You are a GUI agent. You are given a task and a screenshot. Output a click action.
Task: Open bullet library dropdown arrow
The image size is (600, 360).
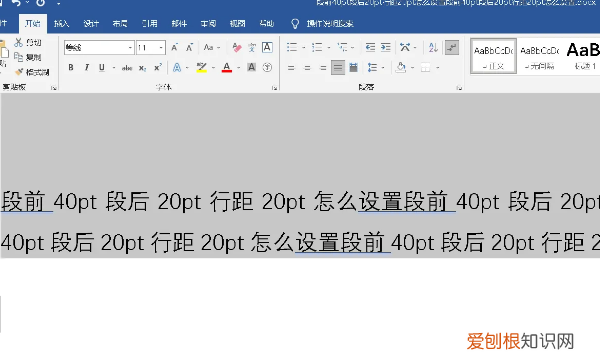[x=304, y=48]
